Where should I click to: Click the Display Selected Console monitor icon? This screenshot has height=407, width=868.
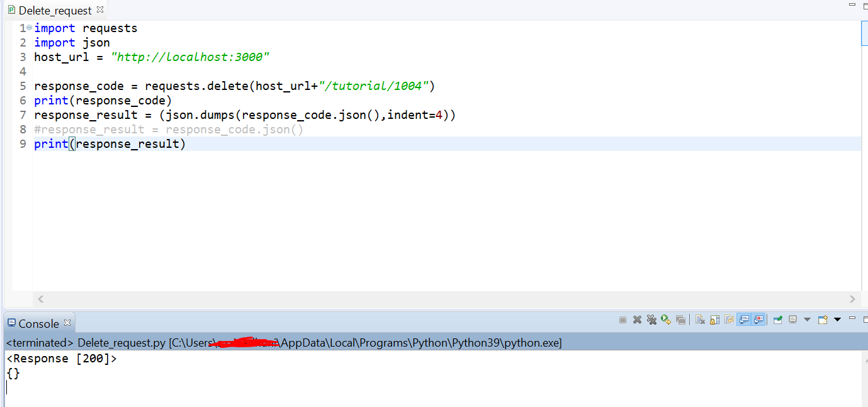pyautogui.click(x=792, y=320)
